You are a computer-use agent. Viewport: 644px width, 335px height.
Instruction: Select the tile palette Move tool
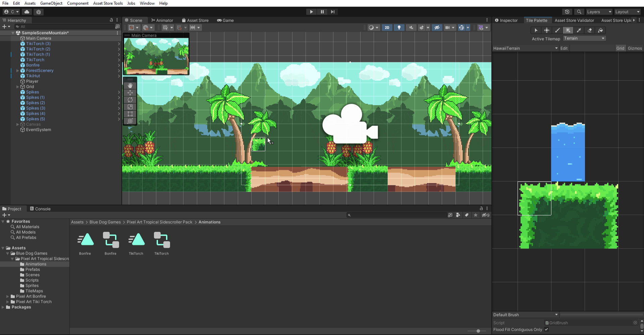547,30
